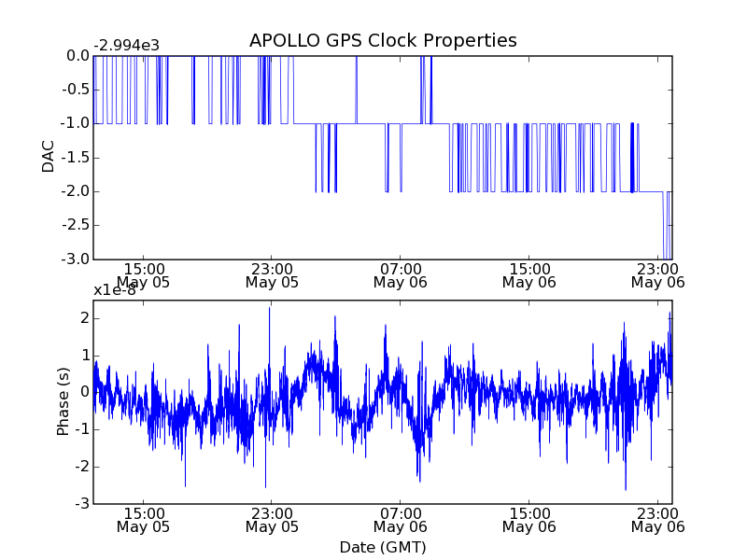This screenshot has width=747, height=560.
Task: Click the "-3.0" tick on the DAC axis
Action: (x=76, y=259)
